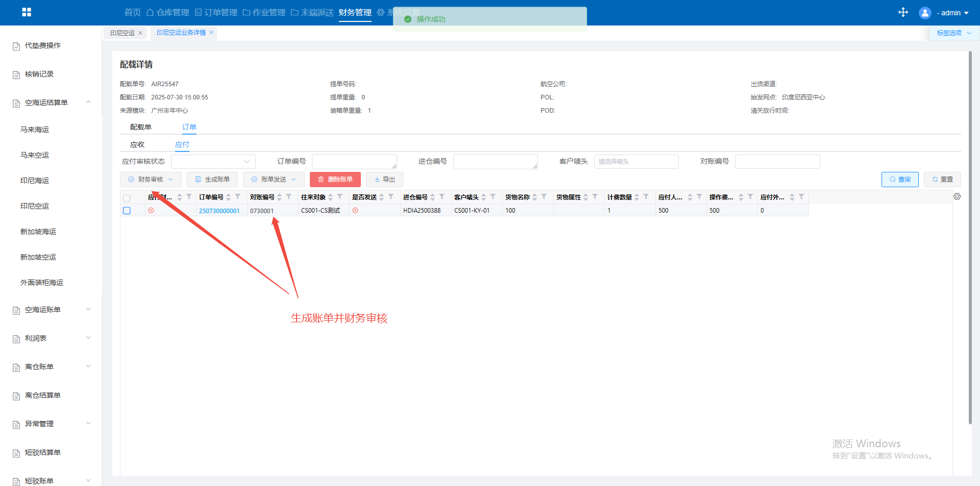Open order link 250730000001
Viewport: 980px width, 486px height.
[219, 211]
